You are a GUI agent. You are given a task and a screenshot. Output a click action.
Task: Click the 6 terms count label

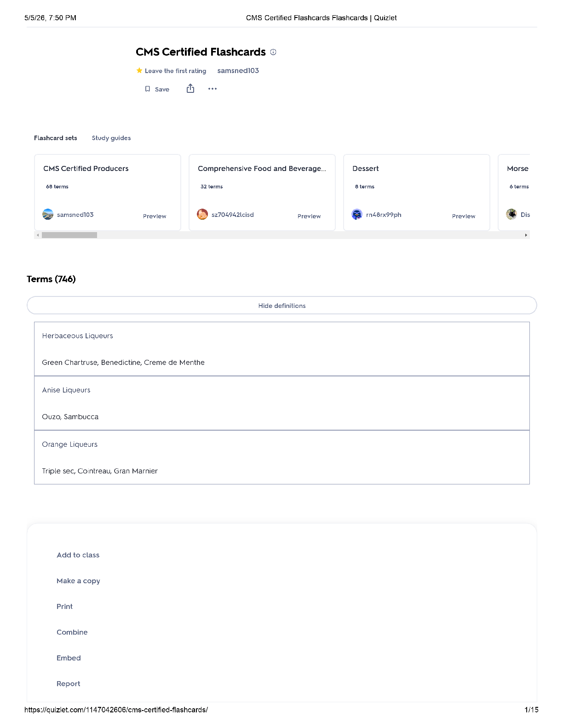pyautogui.click(x=519, y=187)
